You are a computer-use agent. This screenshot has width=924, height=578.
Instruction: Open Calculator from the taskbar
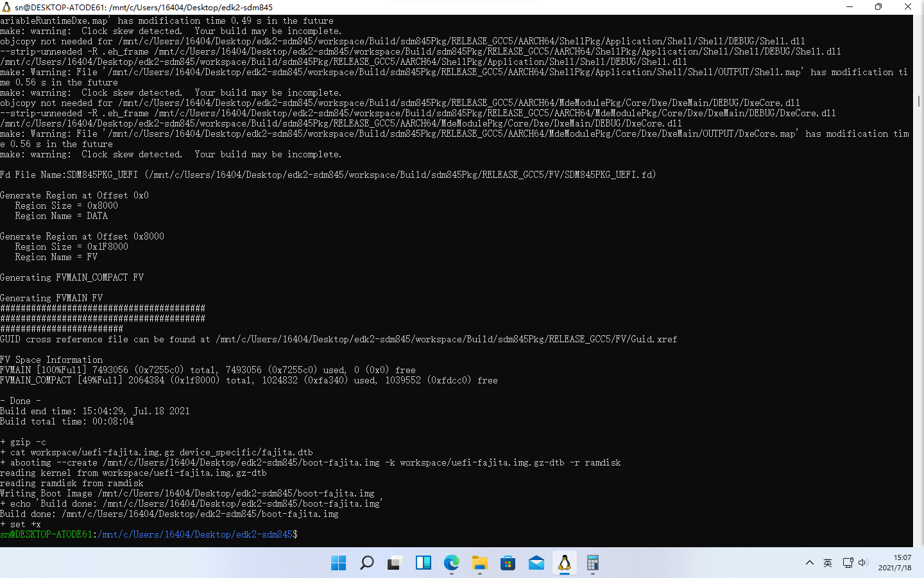(x=592, y=563)
